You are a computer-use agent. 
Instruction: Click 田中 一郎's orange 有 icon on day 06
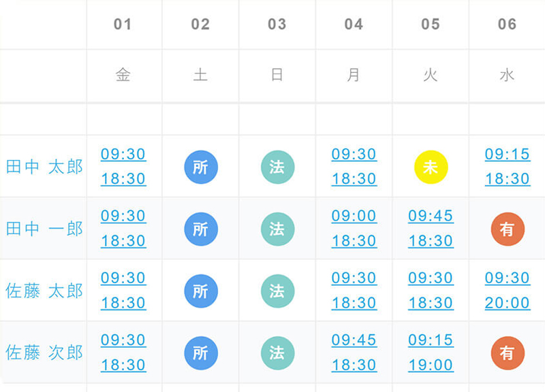coord(508,229)
